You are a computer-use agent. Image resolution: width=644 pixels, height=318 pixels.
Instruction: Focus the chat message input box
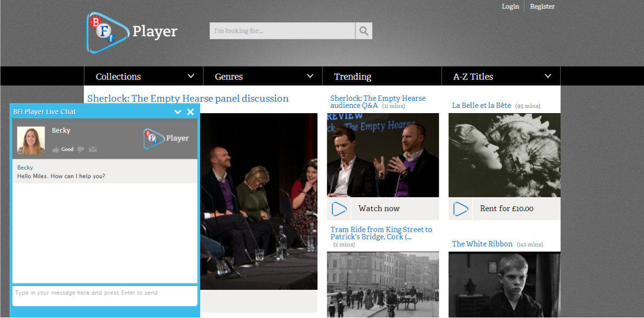click(105, 296)
